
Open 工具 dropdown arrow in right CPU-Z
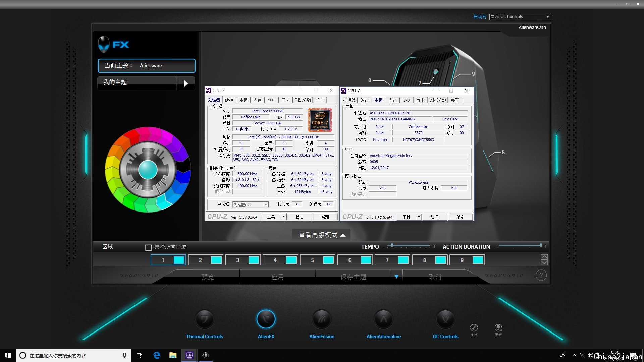click(419, 217)
